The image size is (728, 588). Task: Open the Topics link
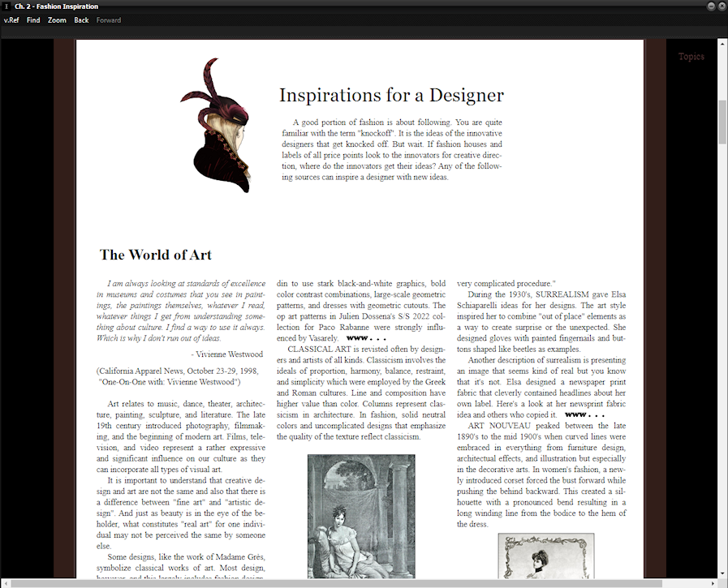[x=691, y=56]
